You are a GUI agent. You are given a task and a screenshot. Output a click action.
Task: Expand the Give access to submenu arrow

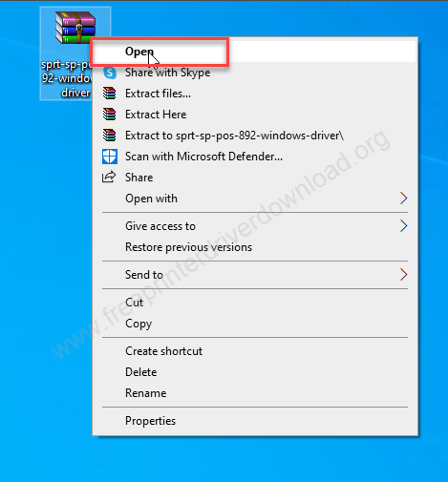[403, 226]
